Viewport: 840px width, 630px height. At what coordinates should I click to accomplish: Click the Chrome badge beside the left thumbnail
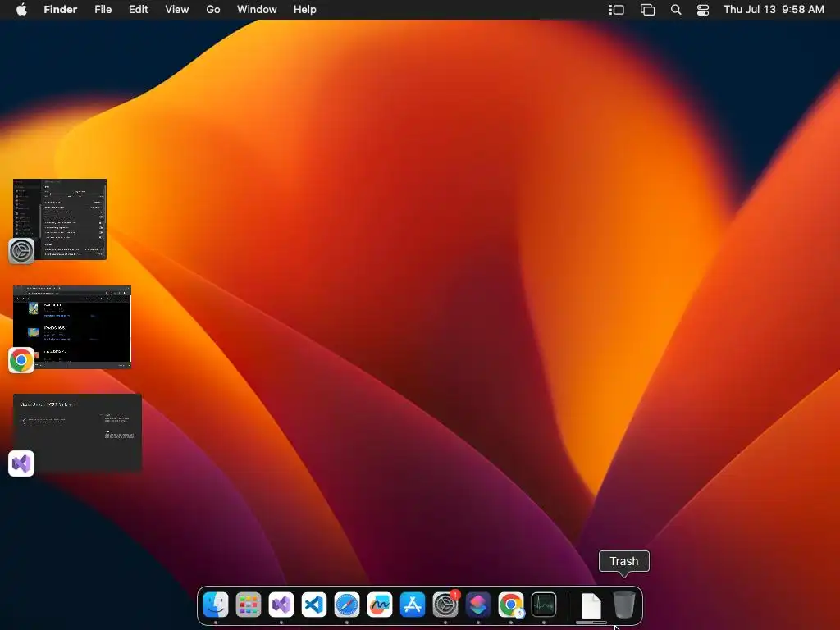(21, 360)
